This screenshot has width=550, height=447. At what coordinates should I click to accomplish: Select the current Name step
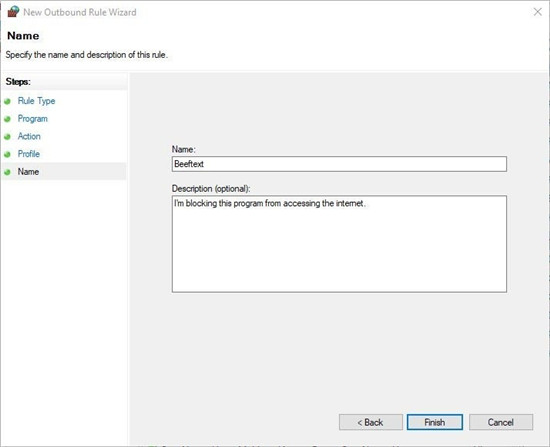point(28,172)
